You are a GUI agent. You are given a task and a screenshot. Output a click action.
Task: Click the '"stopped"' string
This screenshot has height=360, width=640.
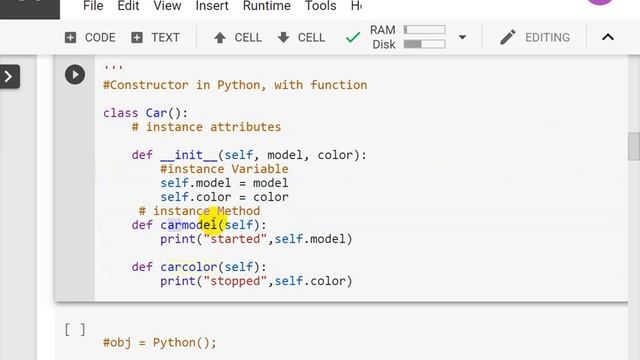(235, 281)
